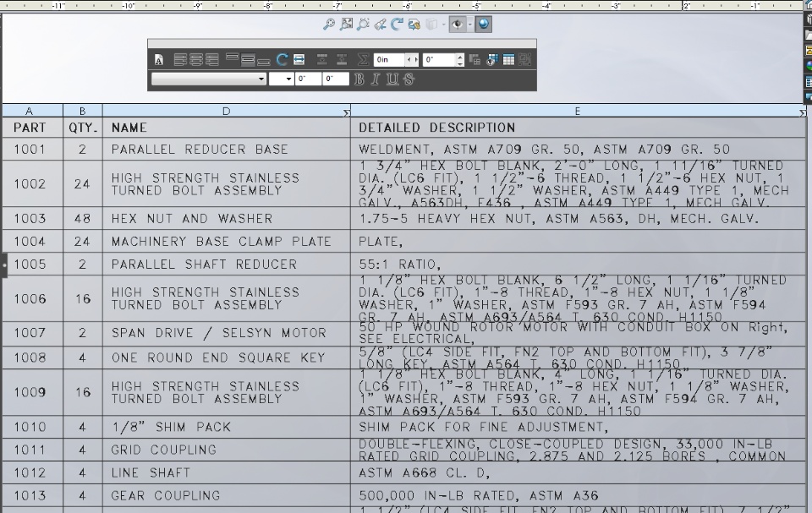Click the flashlight-with-arrow icon in the view toolbar
The width and height of the screenshot is (812, 513).
(380, 25)
